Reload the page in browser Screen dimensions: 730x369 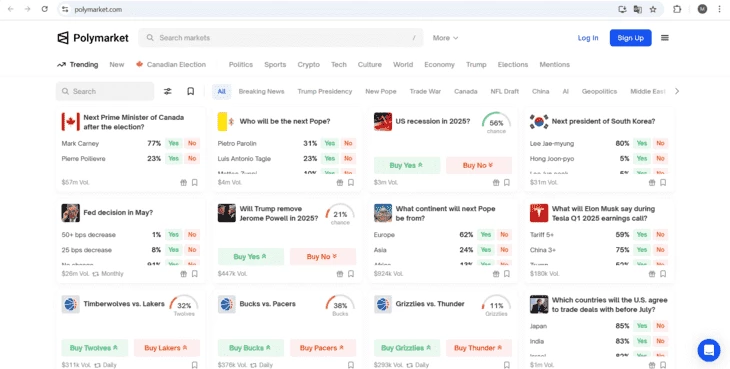(x=45, y=9)
